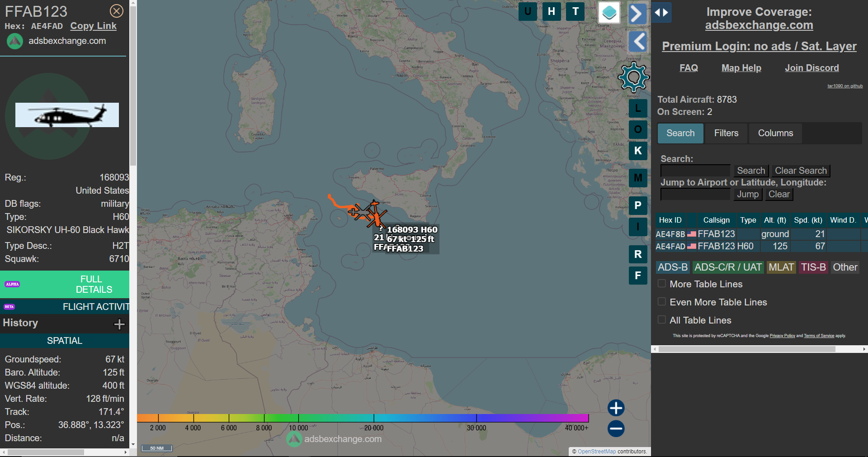Click the aircraft table horizontal scrollbar
Screen dimensions: 868x457
click(747, 349)
